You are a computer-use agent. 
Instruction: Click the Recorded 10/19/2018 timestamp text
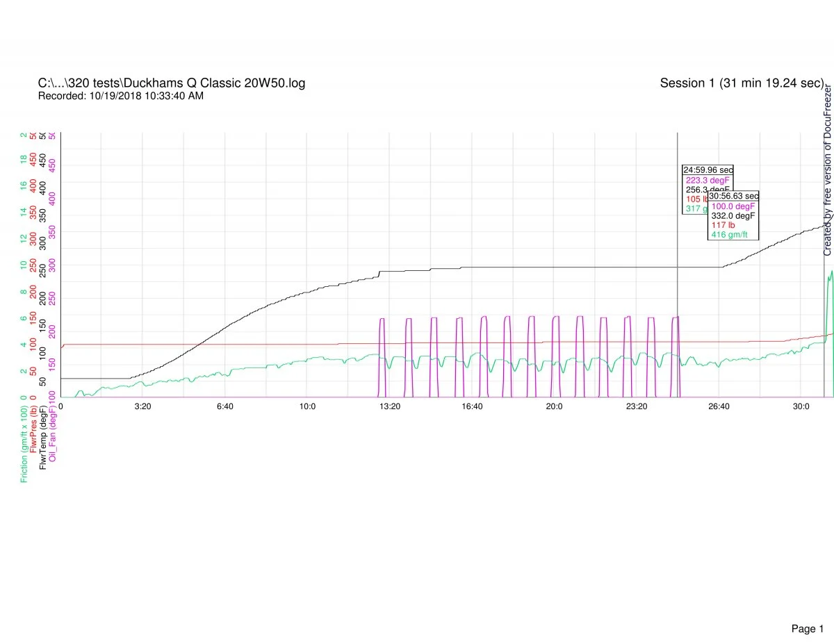pyautogui.click(x=120, y=97)
